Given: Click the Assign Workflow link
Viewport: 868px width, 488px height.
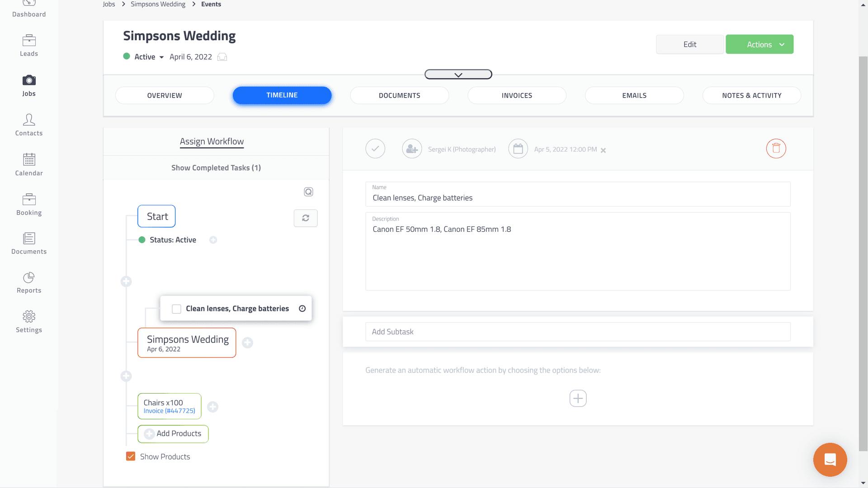Looking at the screenshot, I should tap(212, 141).
